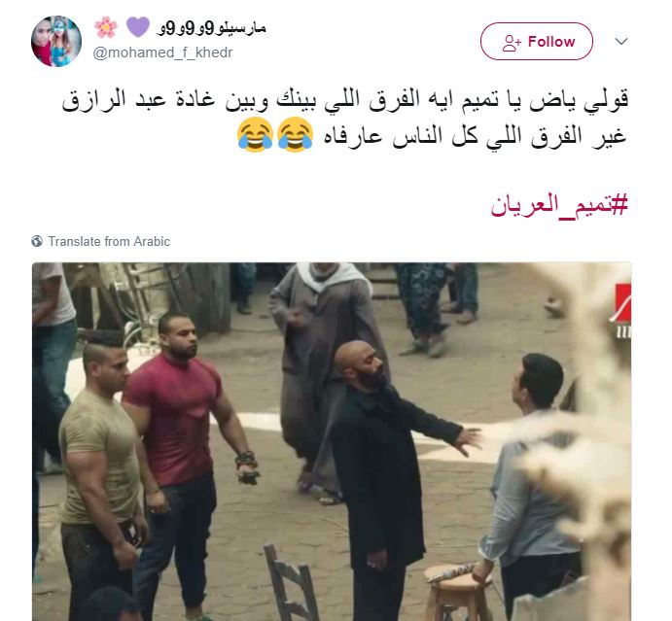Viewport: 672px width, 621px height.
Task: Click the first line of tweet text
Action: tap(345, 101)
